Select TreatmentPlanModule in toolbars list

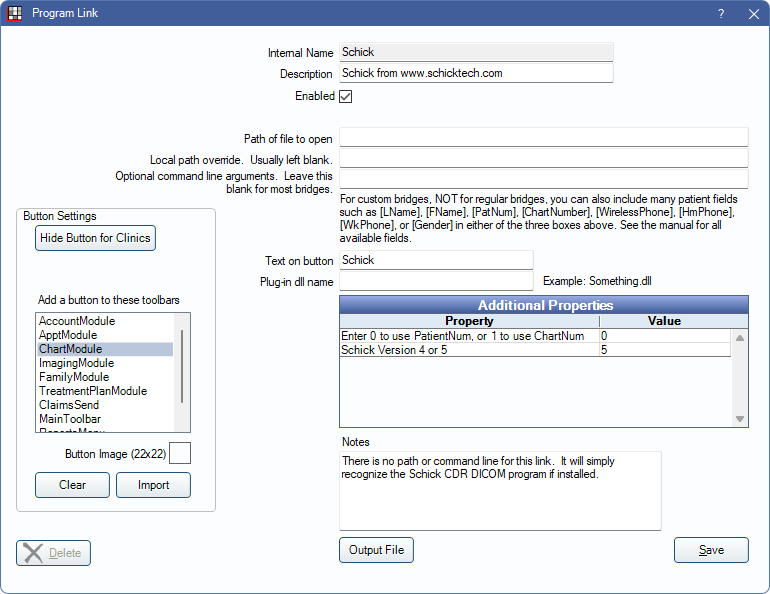(92, 391)
